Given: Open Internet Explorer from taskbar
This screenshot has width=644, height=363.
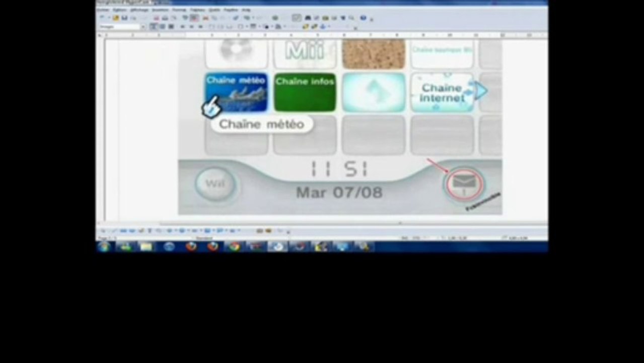Looking at the screenshot, I should [x=169, y=247].
